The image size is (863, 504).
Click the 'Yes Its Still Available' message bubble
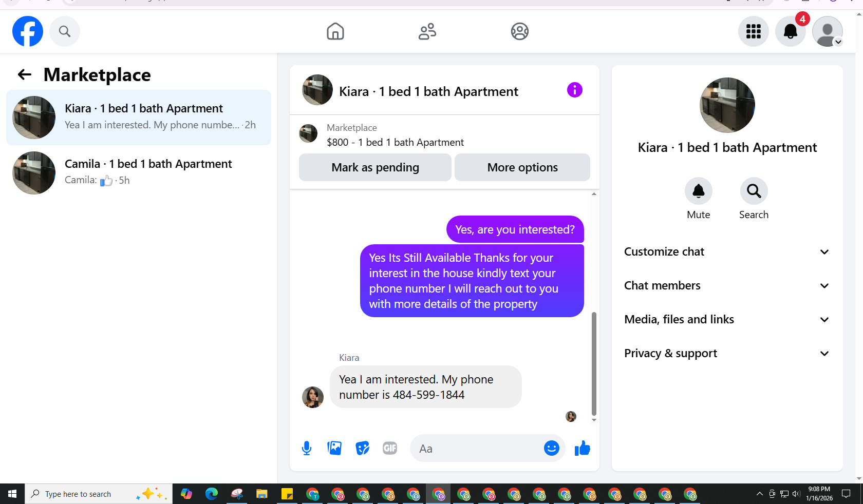472,281
